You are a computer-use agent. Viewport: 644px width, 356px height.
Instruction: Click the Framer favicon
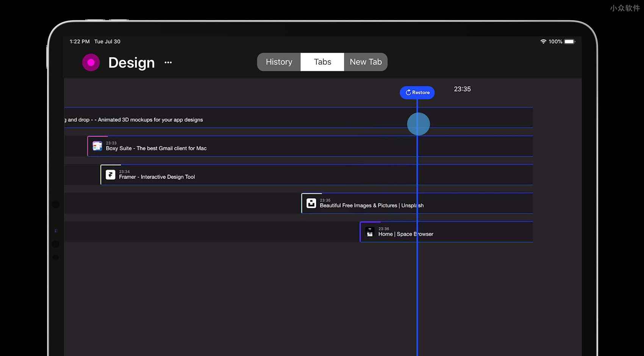click(110, 174)
